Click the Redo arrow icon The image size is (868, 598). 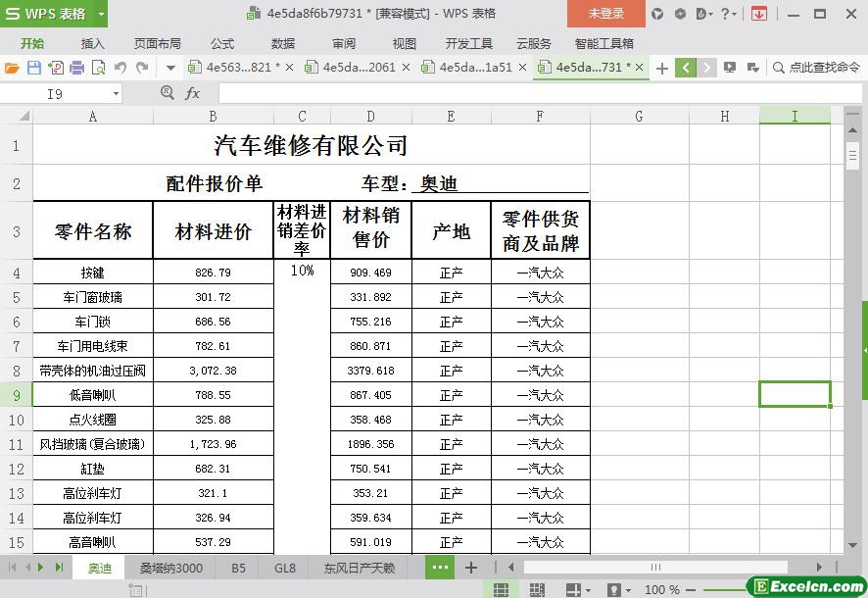(142, 68)
